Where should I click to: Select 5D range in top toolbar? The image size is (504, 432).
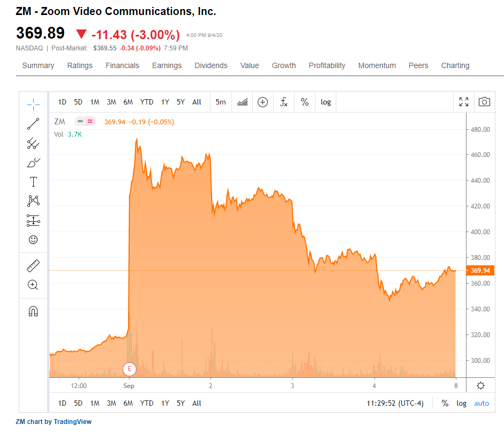(x=78, y=102)
